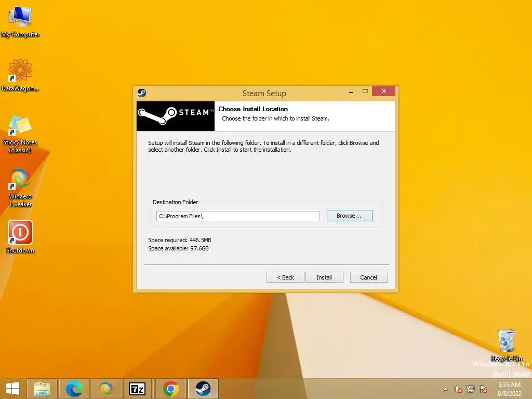Viewport: 532px width, 399px height.
Task: Click the Browse... button
Action: pos(350,216)
